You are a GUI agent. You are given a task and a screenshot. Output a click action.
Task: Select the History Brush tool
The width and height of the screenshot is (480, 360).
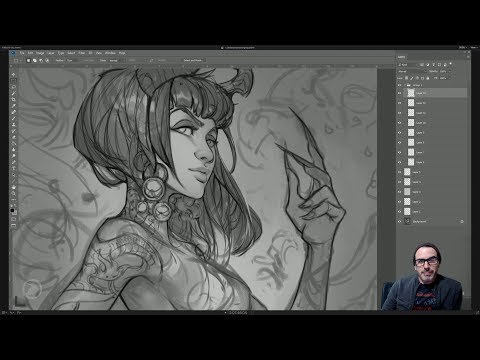coord(14,131)
